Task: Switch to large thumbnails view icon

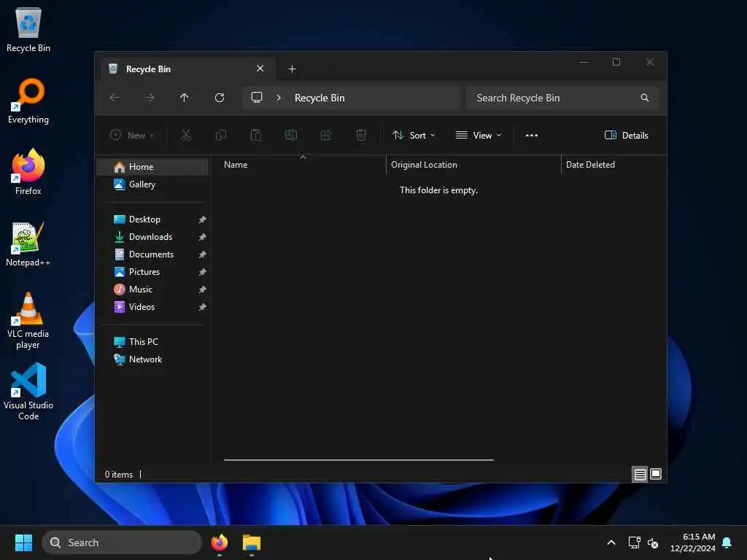Action: coord(656,474)
